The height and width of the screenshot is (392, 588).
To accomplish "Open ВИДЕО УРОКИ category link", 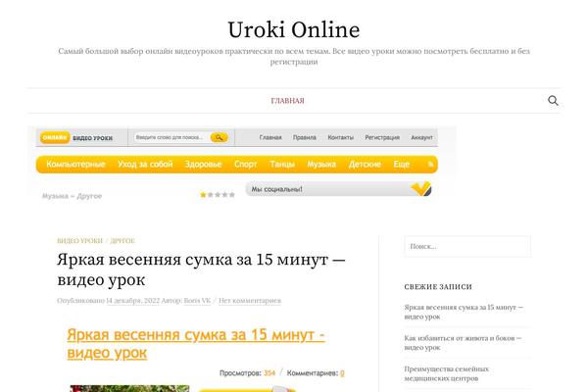I will pyautogui.click(x=80, y=241).
